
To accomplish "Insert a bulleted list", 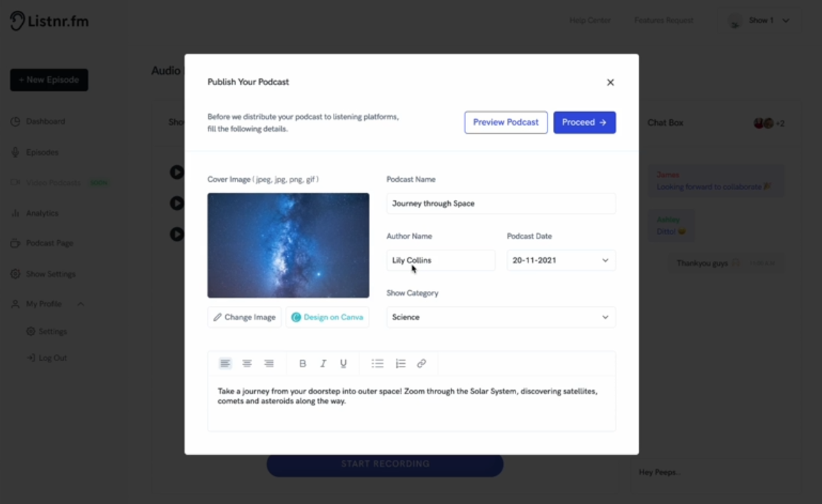I will tap(378, 364).
